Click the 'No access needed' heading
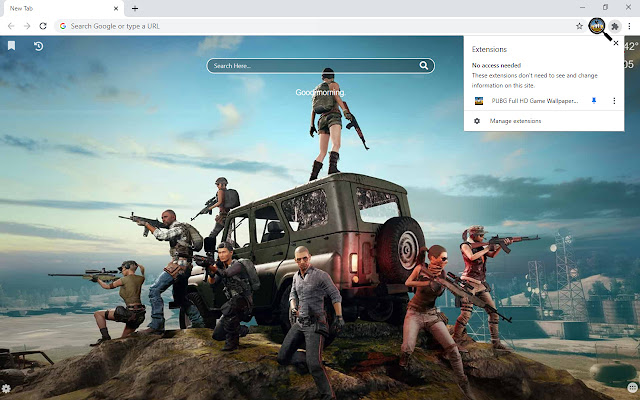The width and height of the screenshot is (640, 400). pyautogui.click(x=496, y=65)
